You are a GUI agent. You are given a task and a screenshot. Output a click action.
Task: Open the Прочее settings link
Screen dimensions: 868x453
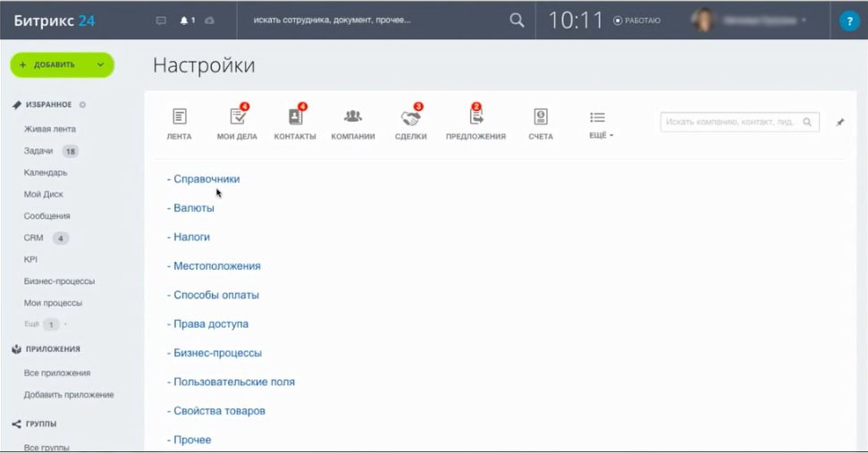tap(192, 440)
